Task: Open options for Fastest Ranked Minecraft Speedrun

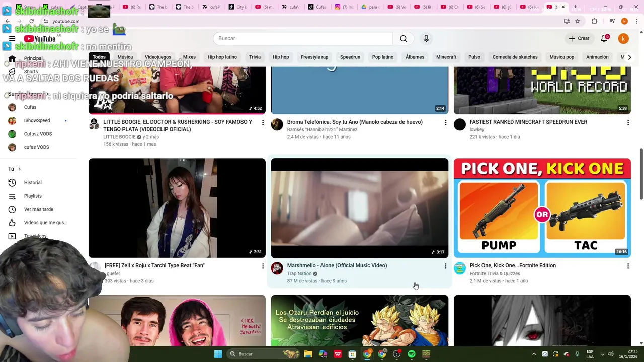Action: pyautogui.click(x=628, y=122)
